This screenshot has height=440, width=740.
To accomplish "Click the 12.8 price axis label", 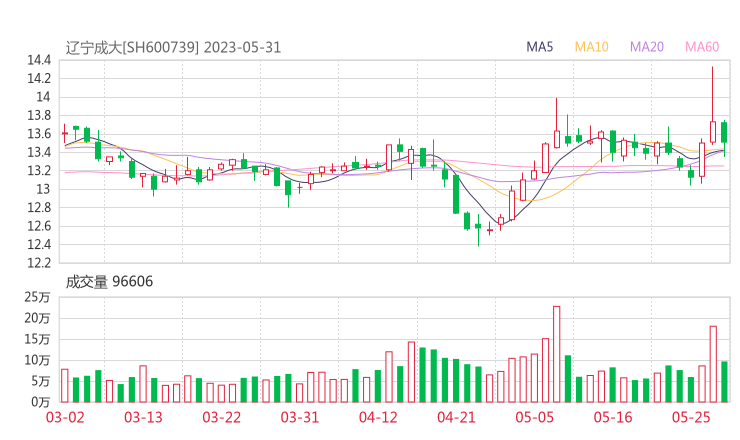I will click(x=39, y=207).
